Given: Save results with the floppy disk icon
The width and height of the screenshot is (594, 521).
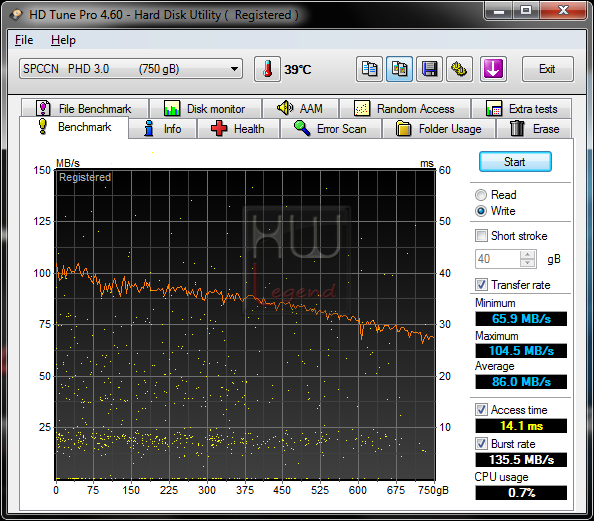Looking at the screenshot, I should coord(429,69).
